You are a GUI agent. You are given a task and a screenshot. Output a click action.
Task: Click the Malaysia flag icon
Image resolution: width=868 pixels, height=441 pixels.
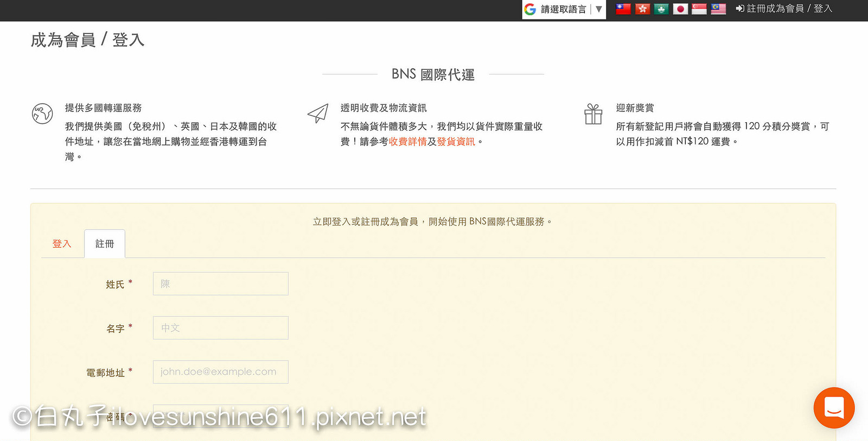click(x=718, y=9)
